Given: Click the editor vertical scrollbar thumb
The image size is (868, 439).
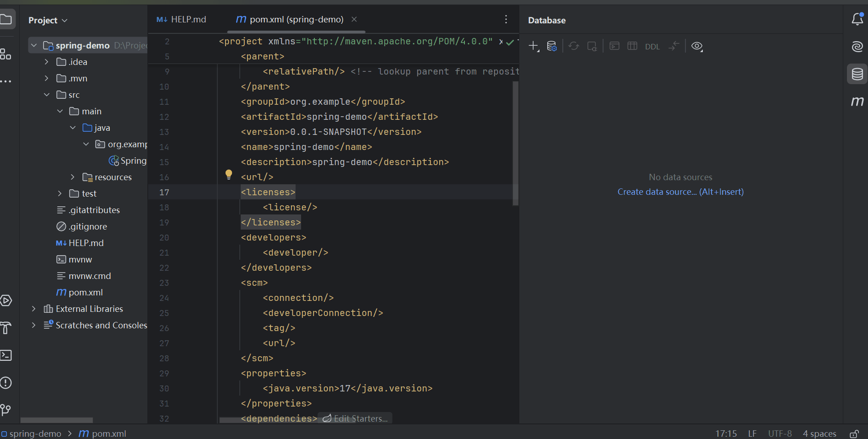Looking at the screenshot, I should (x=516, y=143).
